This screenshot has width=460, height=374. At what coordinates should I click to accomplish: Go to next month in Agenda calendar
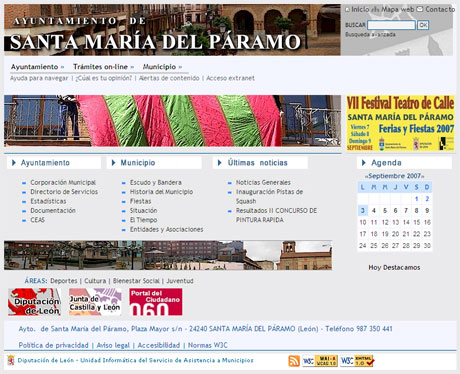point(422,176)
